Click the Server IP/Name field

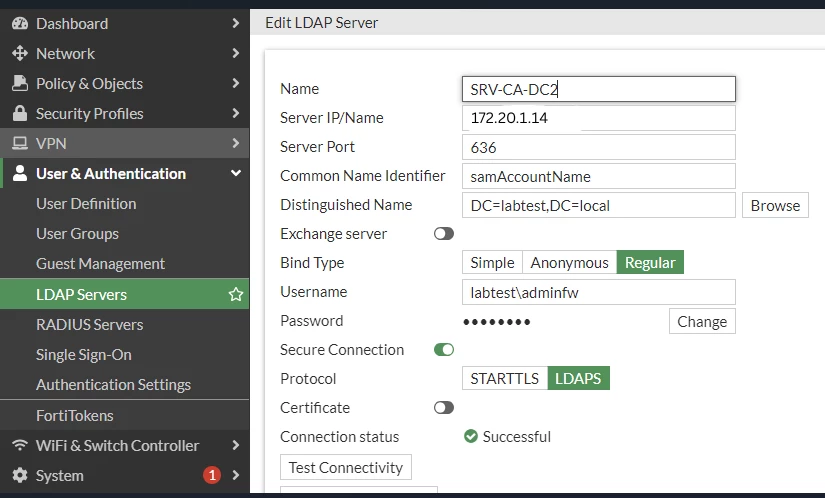coord(599,118)
